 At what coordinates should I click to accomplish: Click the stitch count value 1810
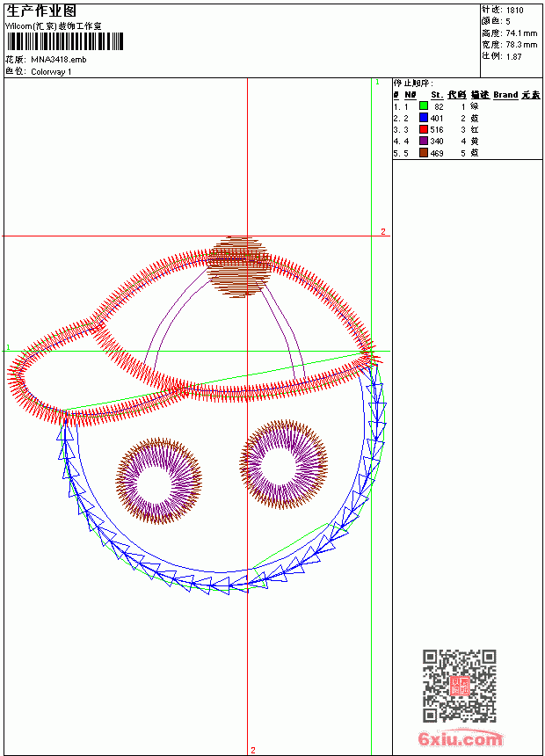pos(514,11)
